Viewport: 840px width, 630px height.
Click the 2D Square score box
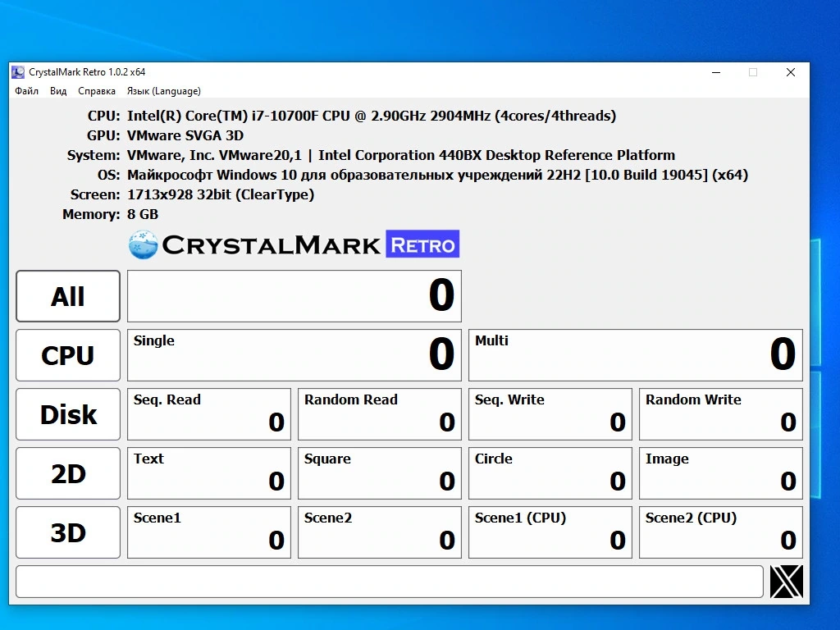pos(380,473)
